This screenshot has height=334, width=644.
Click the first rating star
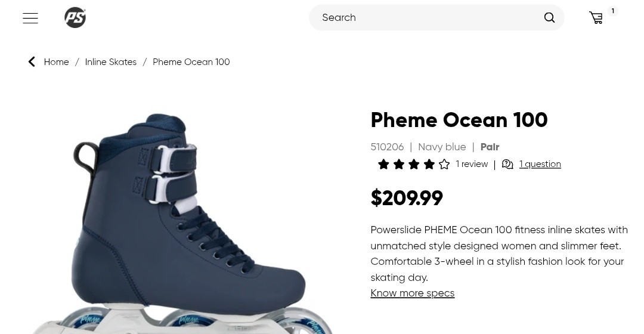383,164
